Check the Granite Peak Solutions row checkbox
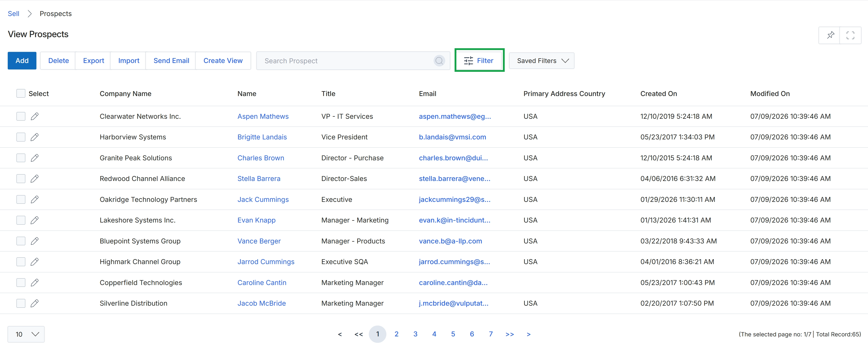The image size is (868, 356). pyautogui.click(x=21, y=158)
